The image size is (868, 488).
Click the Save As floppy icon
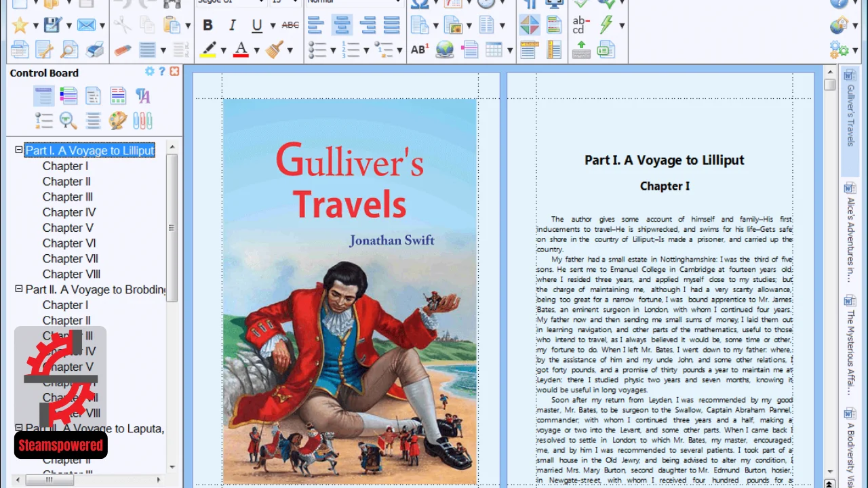(x=53, y=26)
